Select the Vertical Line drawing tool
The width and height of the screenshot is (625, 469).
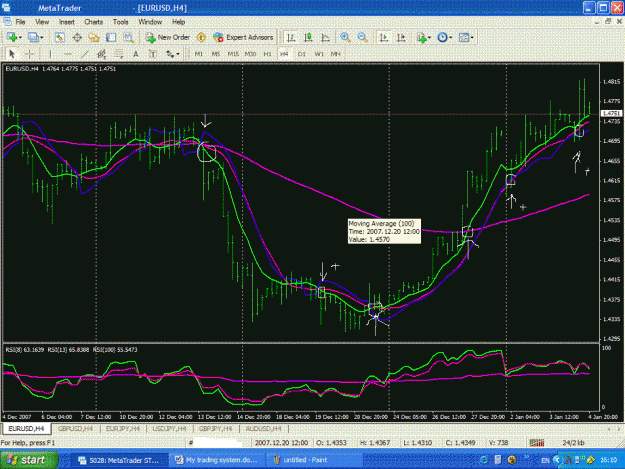[x=50, y=54]
